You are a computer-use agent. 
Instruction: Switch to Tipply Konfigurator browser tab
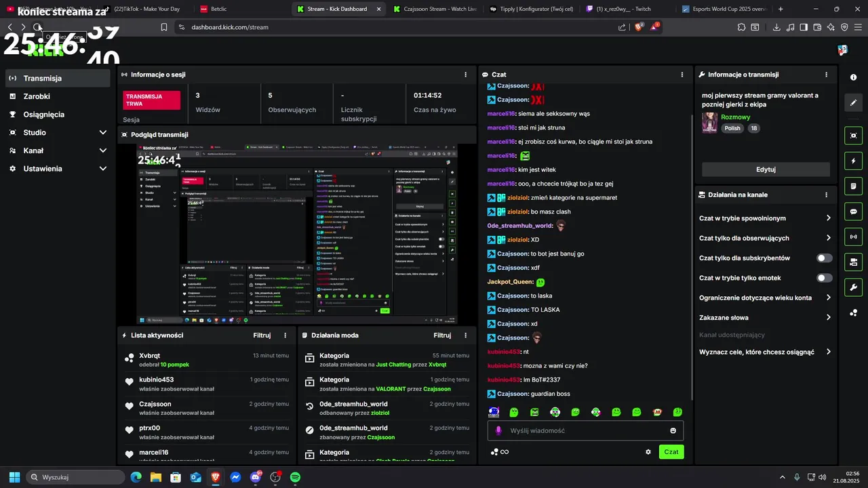[531, 9]
